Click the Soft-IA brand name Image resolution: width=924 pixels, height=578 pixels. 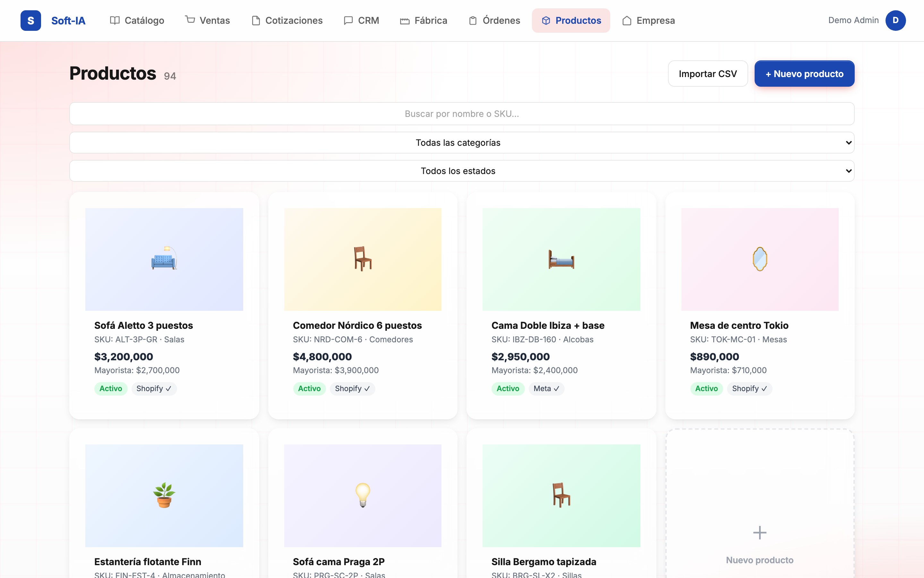click(x=68, y=21)
